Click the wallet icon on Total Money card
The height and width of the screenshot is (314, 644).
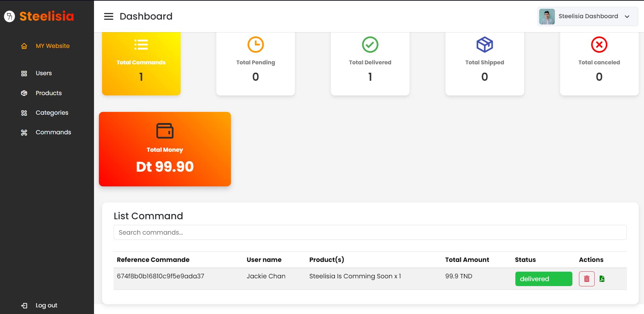click(x=165, y=131)
